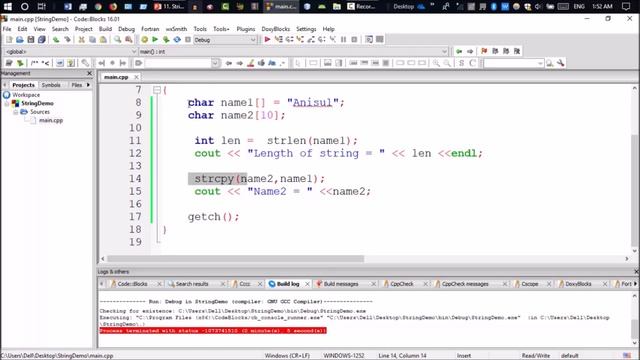The height and width of the screenshot is (360, 640).
Task: Close the main.cpp editor tab
Action: (136, 77)
